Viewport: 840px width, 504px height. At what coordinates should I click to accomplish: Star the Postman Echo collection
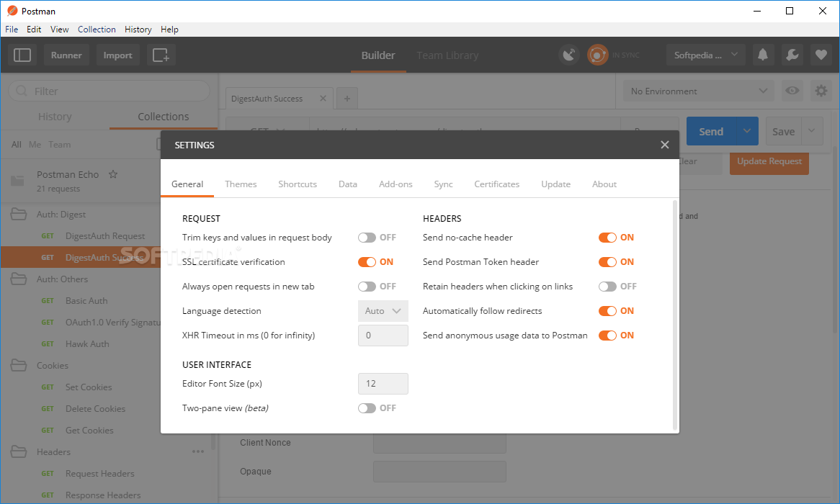113,174
